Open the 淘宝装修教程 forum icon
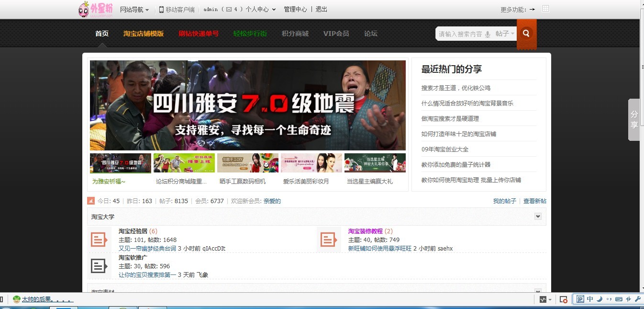This screenshot has height=309, width=644. tap(329, 240)
